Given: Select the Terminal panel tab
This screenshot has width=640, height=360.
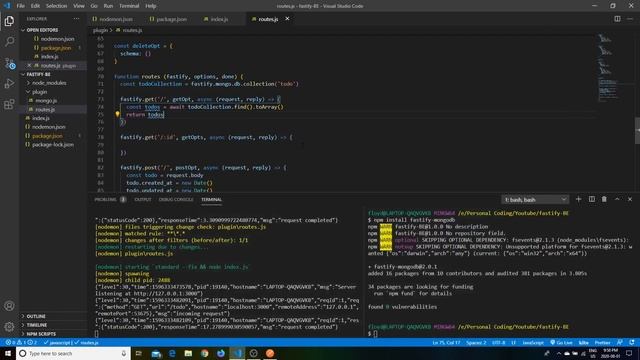Looking at the screenshot, I should (211, 200).
